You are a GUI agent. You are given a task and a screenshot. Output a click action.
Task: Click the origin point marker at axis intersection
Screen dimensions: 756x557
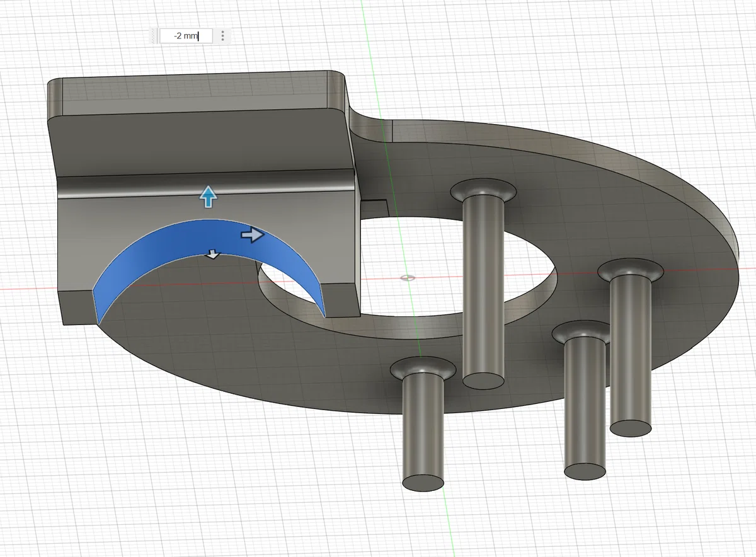[408, 277]
